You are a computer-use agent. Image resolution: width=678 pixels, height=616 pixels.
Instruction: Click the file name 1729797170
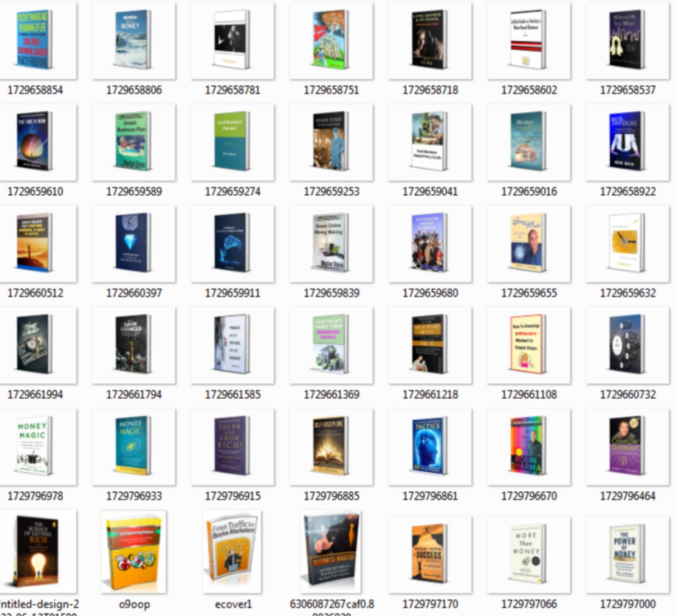click(430, 604)
